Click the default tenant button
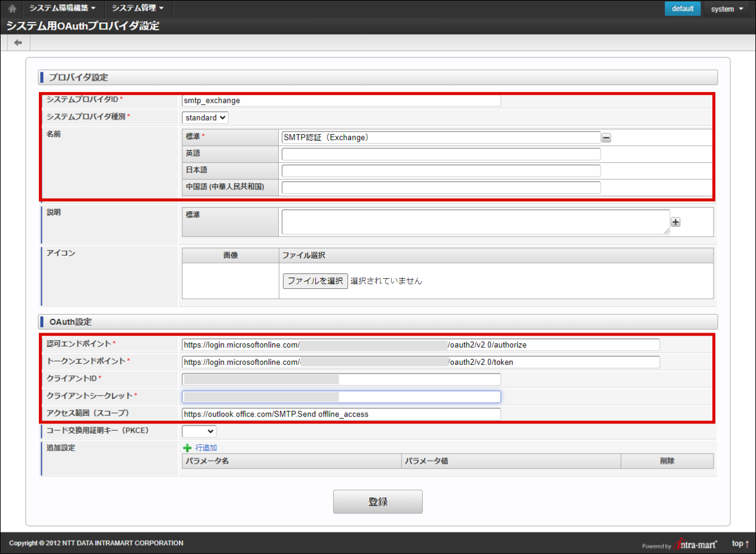756x554 pixels. click(682, 8)
